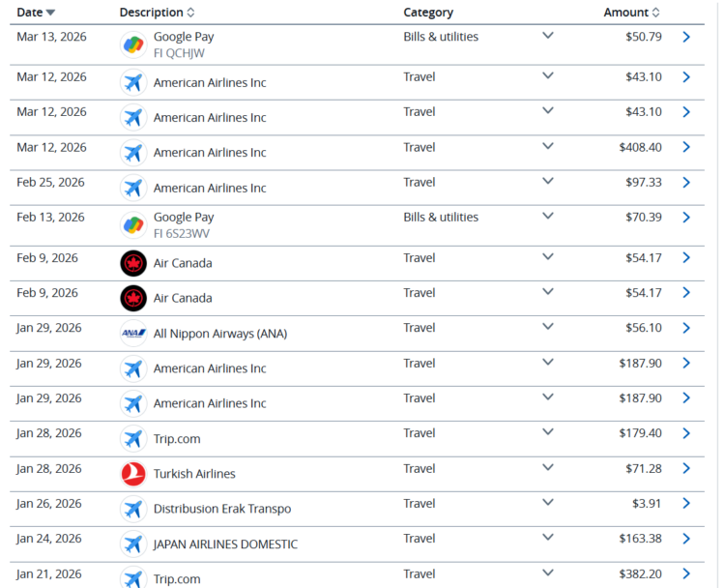Click the airplane icon on $179.40 Trip.com row
This screenshot has width=725, height=588.
point(133,438)
